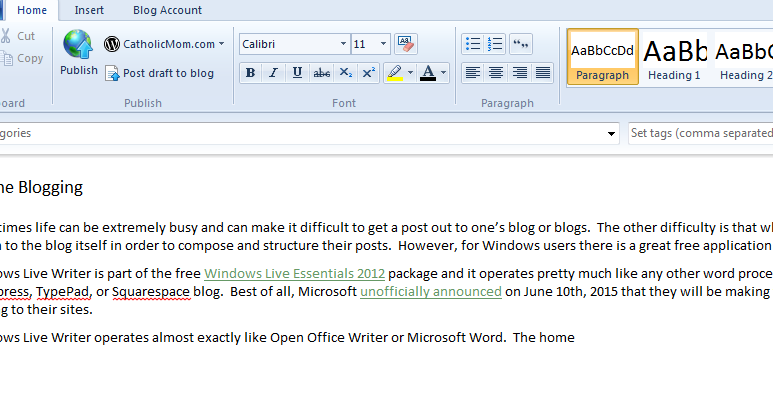This screenshot has width=773, height=400.
Task: Open the font size dropdown
Action: click(x=385, y=44)
